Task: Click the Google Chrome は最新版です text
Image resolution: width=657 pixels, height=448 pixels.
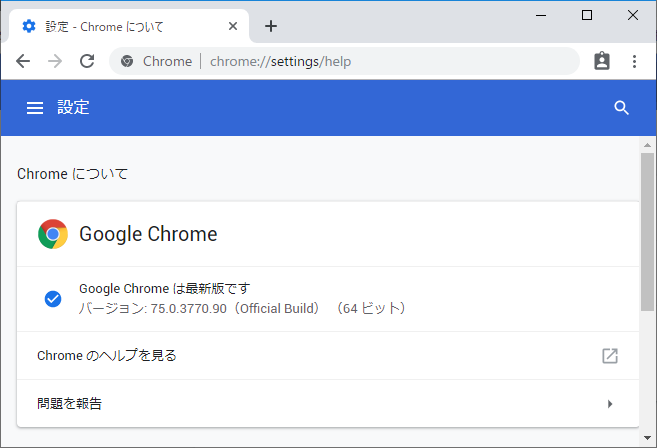Action: coord(165,288)
